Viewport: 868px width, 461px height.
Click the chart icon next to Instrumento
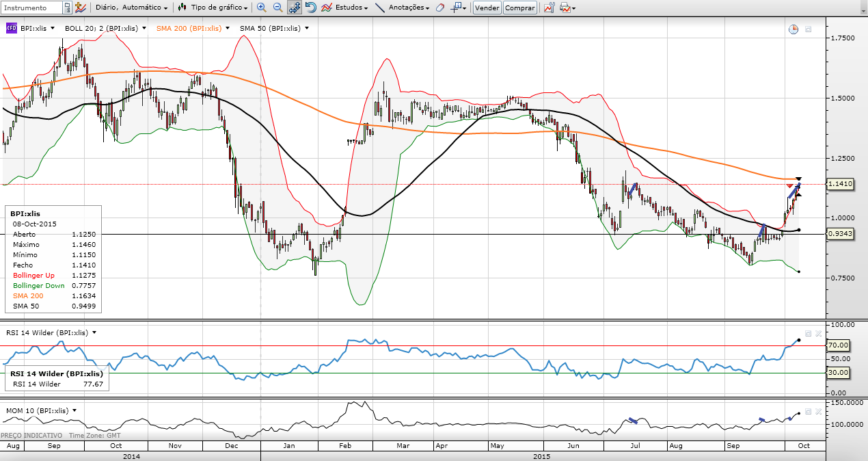pos(81,8)
